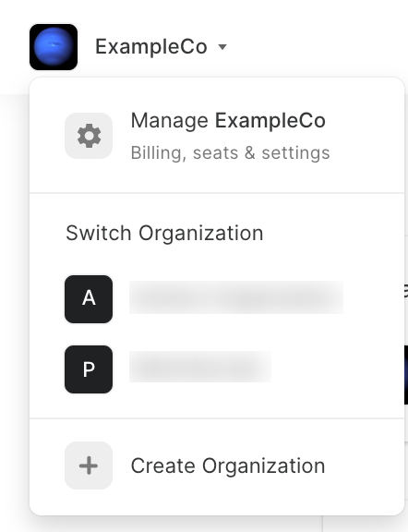Image resolution: width=408 pixels, height=532 pixels.
Task: Click cut-off text at menu's right edge
Action: tap(405, 290)
